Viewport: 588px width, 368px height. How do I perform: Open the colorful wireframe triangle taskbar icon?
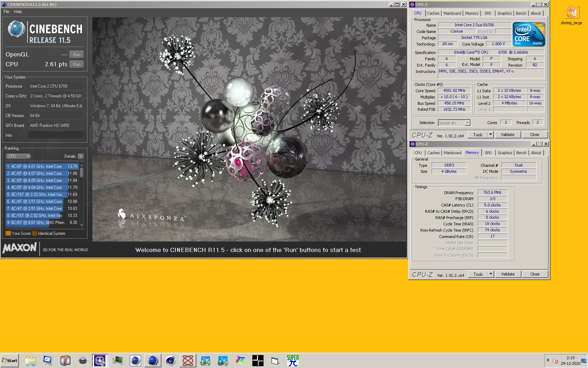pyautogui.click(x=240, y=361)
